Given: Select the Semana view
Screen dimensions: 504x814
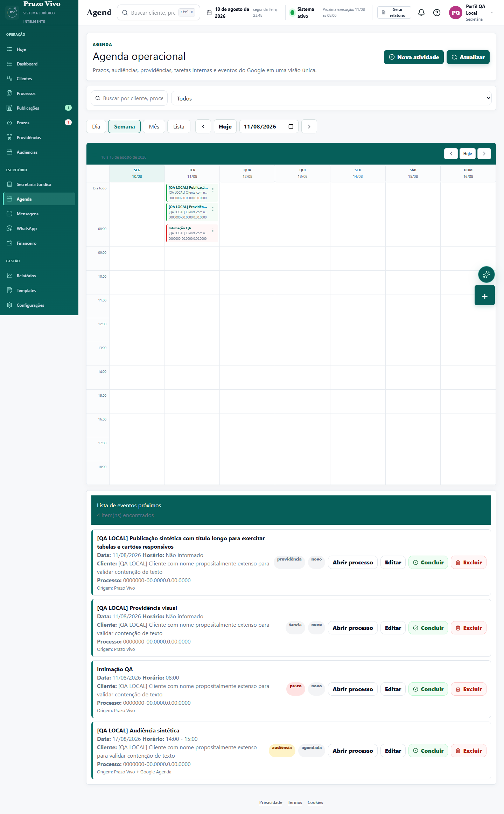Looking at the screenshot, I should [124, 126].
